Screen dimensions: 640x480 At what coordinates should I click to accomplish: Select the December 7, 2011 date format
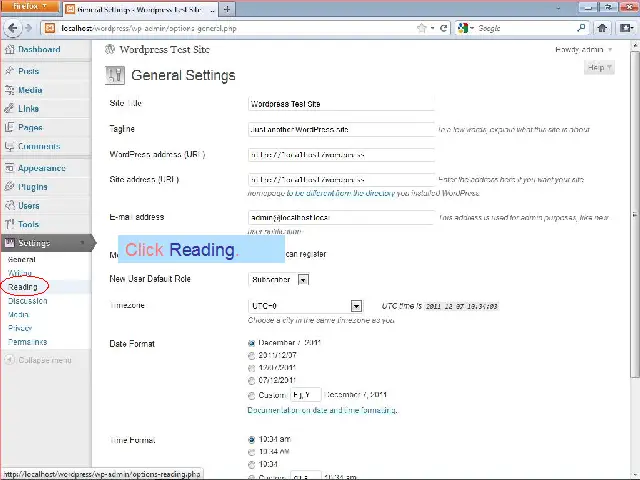[x=251, y=343]
